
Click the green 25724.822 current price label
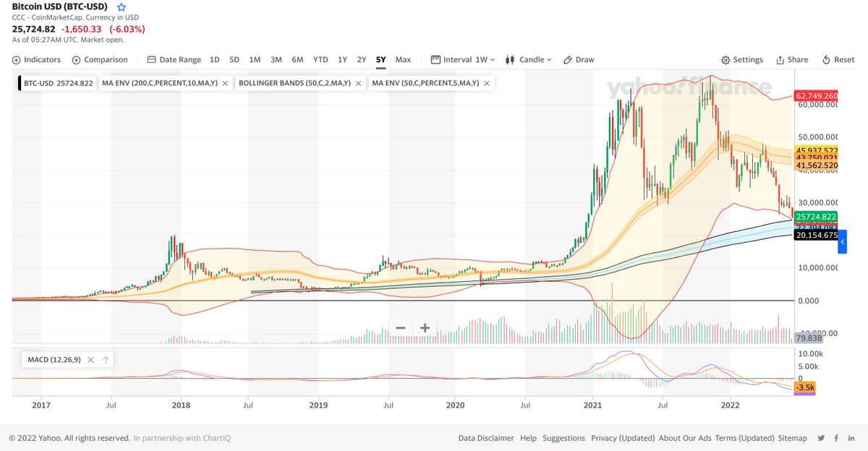pos(816,217)
